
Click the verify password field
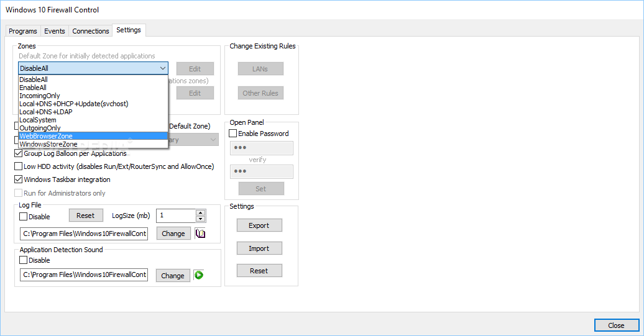pos(262,171)
